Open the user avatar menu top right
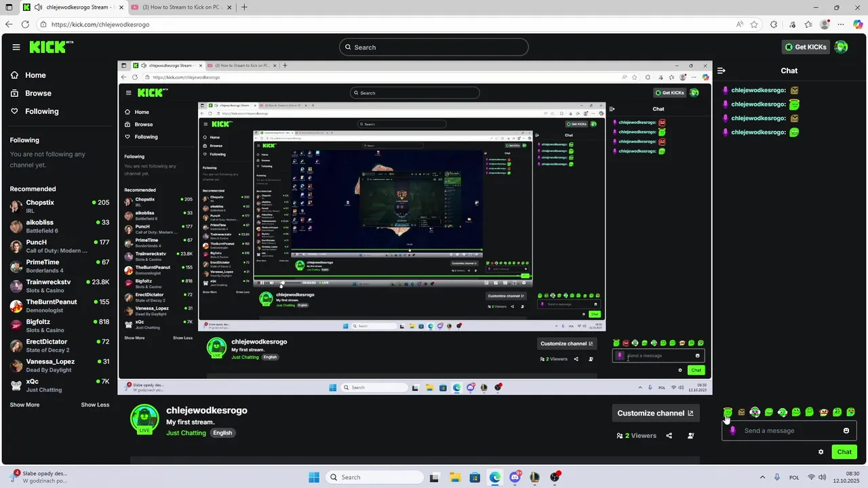This screenshot has width=868, height=488. coord(841,47)
